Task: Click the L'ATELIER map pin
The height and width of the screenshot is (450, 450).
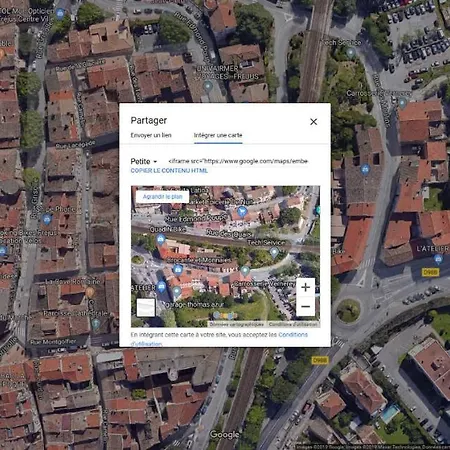Action: [x=438, y=259]
